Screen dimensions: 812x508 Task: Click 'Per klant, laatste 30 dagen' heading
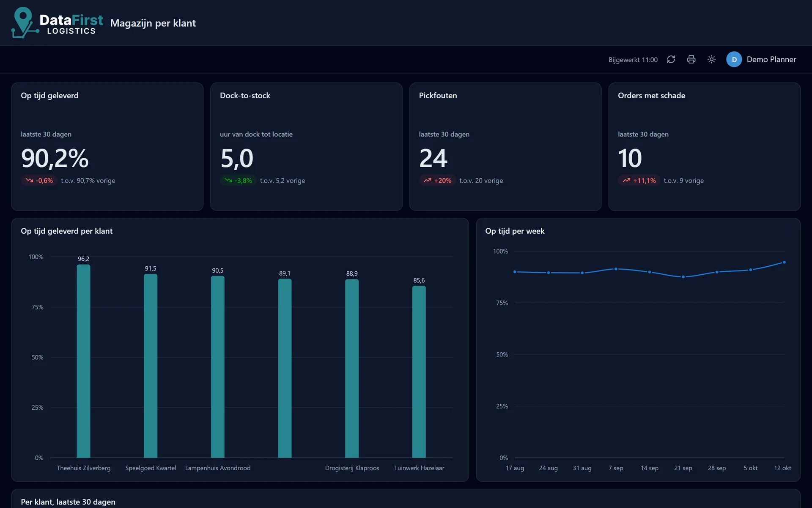68,502
